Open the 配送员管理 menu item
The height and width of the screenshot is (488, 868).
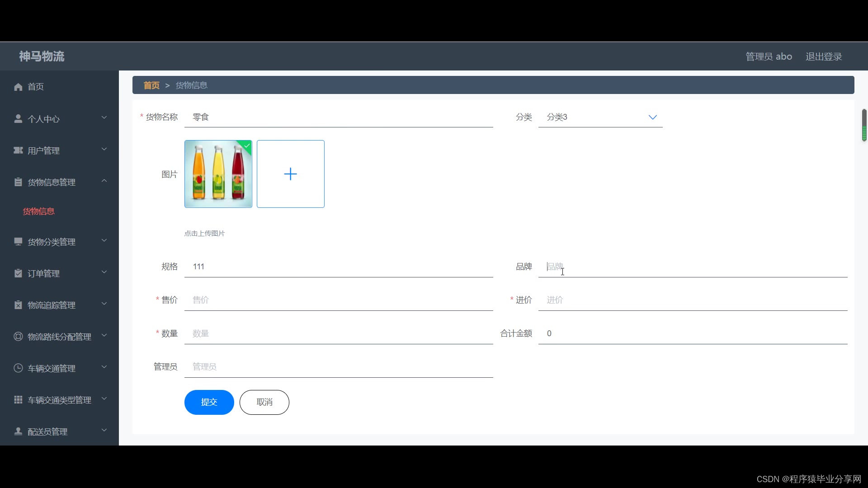click(x=47, y=432)
